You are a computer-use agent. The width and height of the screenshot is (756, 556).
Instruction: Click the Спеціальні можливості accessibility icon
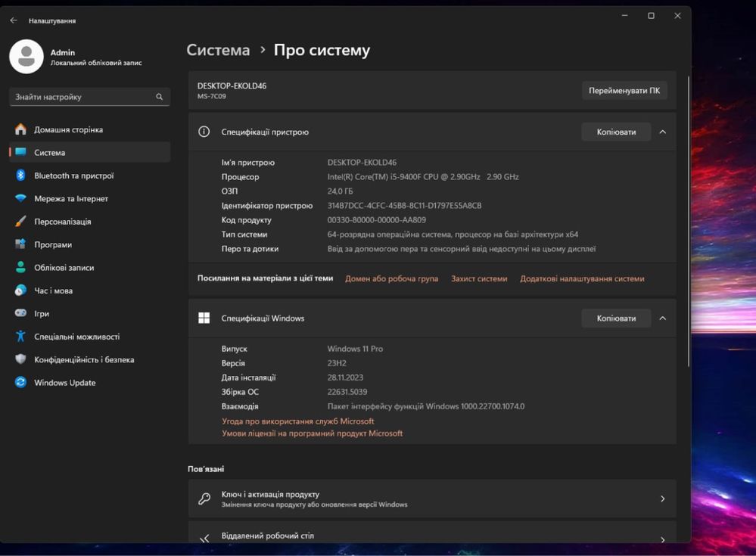[x=20, y=337]
